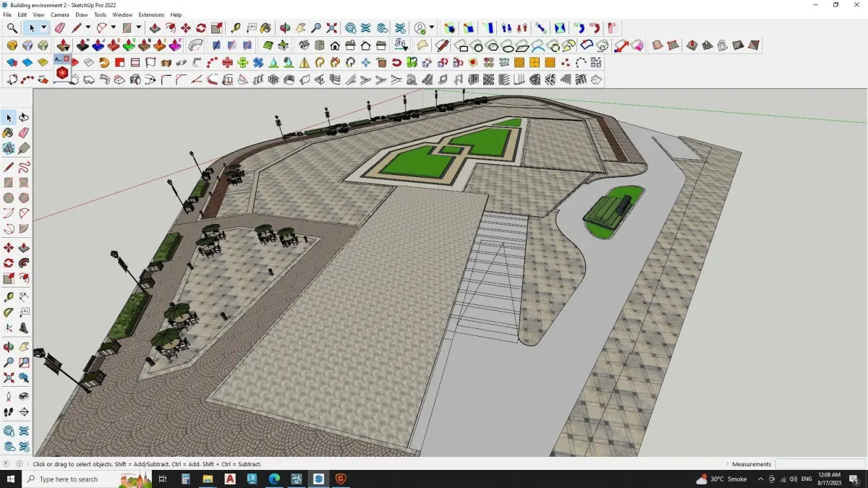The width and height of the screenshot is (868, 488).
Task: Switch to Front view house icon
Action: (x=335, y=46)
